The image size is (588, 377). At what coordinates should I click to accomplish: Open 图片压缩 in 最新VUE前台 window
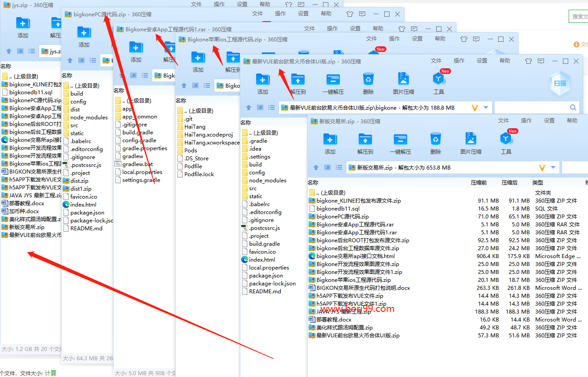coord(404,79)
